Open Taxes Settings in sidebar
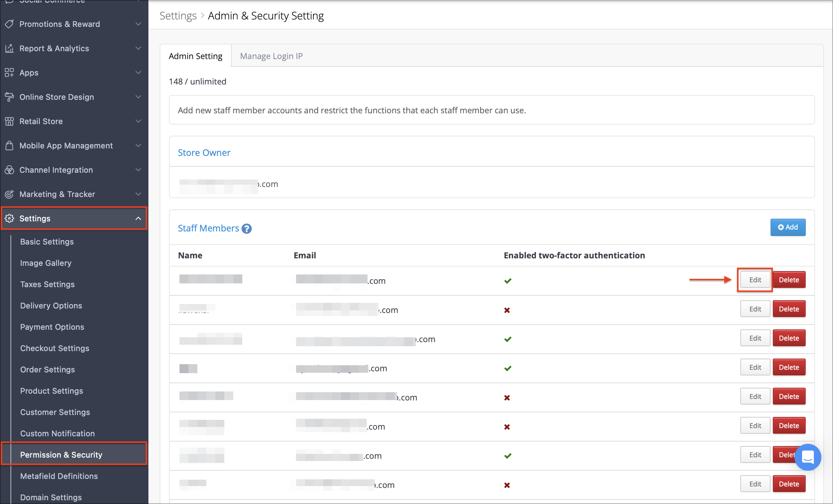This screenshot has width=833, height=504. click(47, 284)
